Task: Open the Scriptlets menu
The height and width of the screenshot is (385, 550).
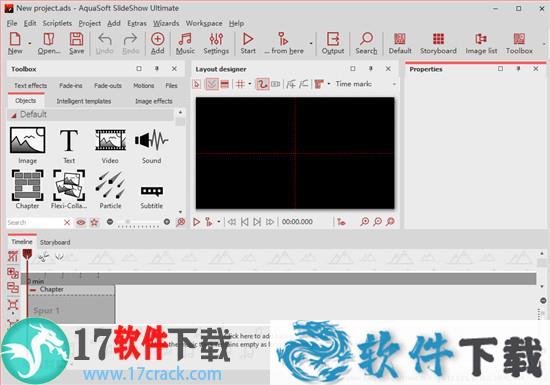Action: (x=57, y=23)
